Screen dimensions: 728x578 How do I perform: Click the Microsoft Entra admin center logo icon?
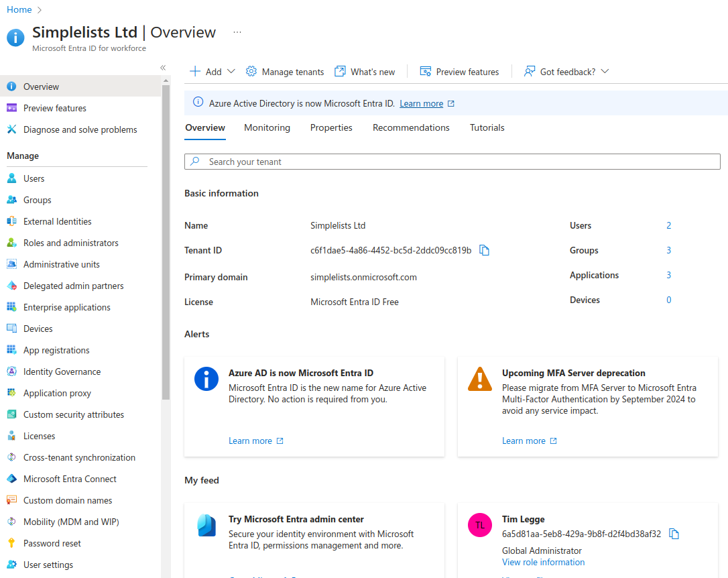point(206,526)
